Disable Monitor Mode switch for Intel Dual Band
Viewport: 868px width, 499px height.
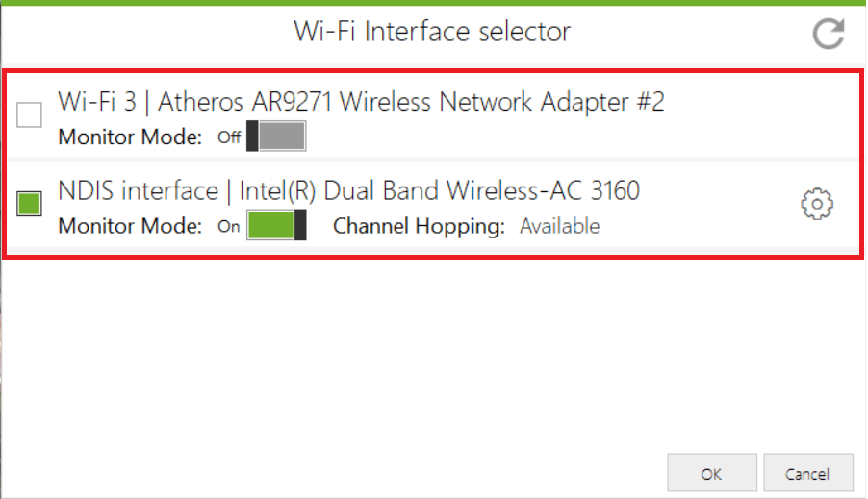click(x=276, y=225)
